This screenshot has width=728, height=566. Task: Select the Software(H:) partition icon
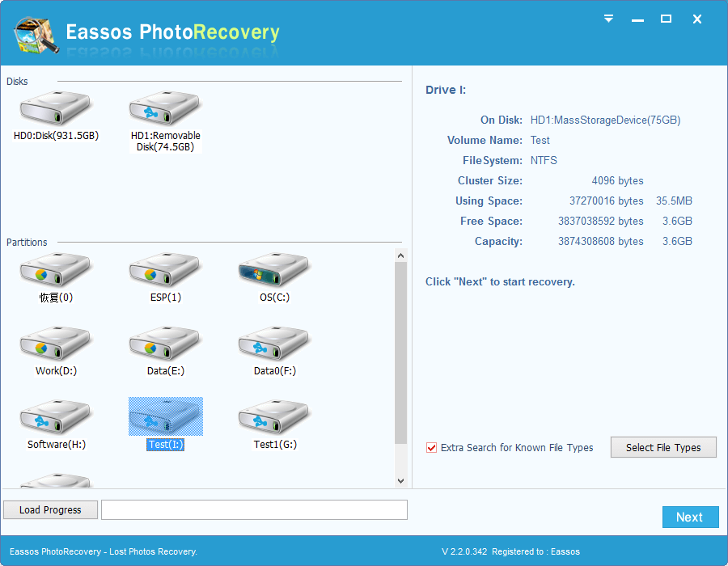(55, 416)
